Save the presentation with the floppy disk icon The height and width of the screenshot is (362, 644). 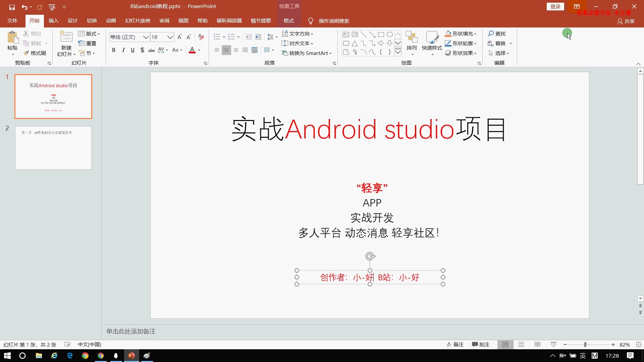coord(12,7)
